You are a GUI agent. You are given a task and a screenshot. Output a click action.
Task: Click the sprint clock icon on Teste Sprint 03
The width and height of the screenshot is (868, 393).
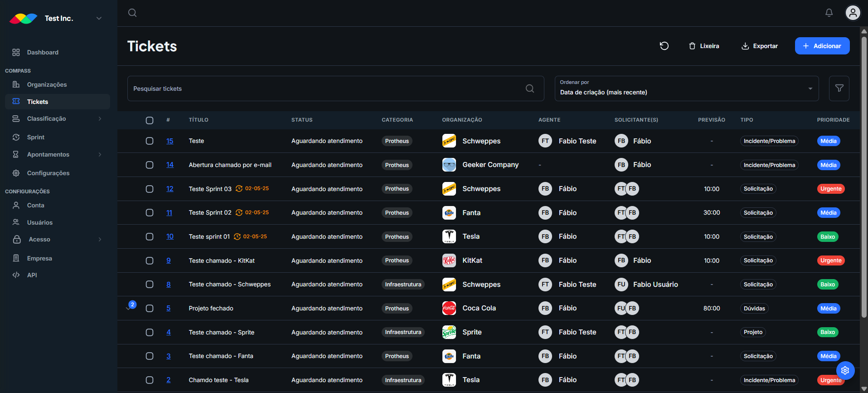point(239,189)
